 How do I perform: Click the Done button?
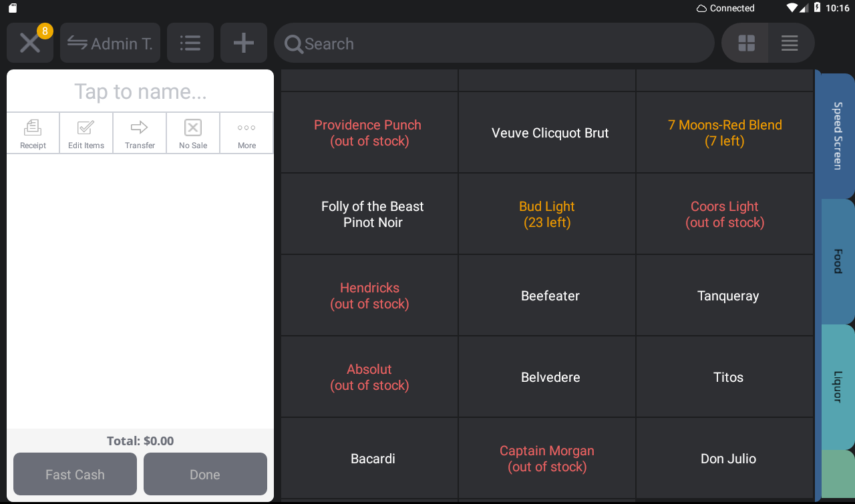205,474
